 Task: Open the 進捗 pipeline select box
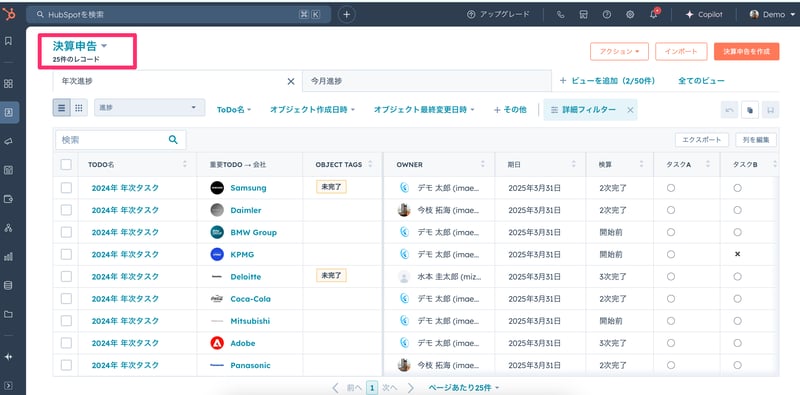[149, 108]
